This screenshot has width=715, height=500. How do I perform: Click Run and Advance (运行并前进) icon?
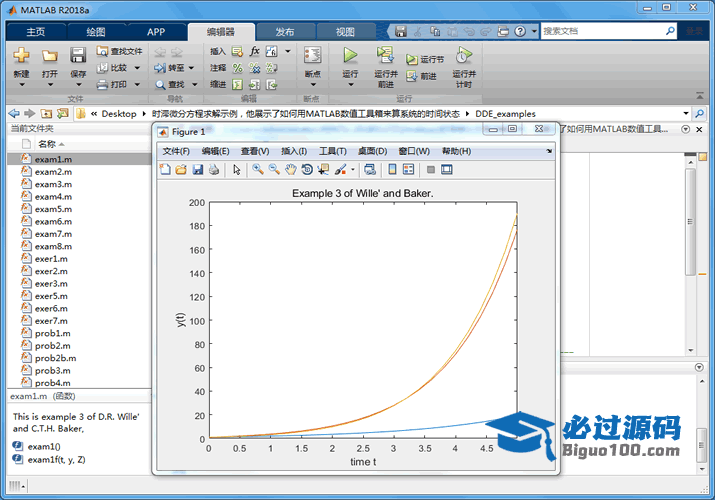tap(385, 56)
